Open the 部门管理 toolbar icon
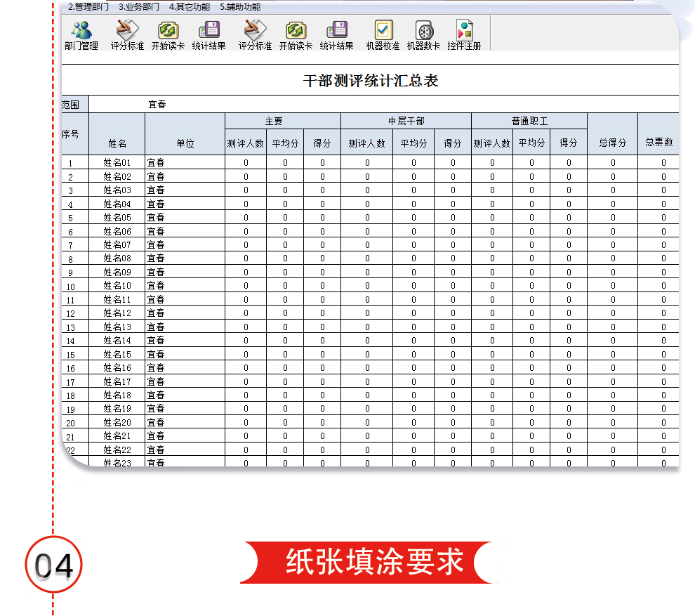This screenshot has width=695, height=616. 81,32
